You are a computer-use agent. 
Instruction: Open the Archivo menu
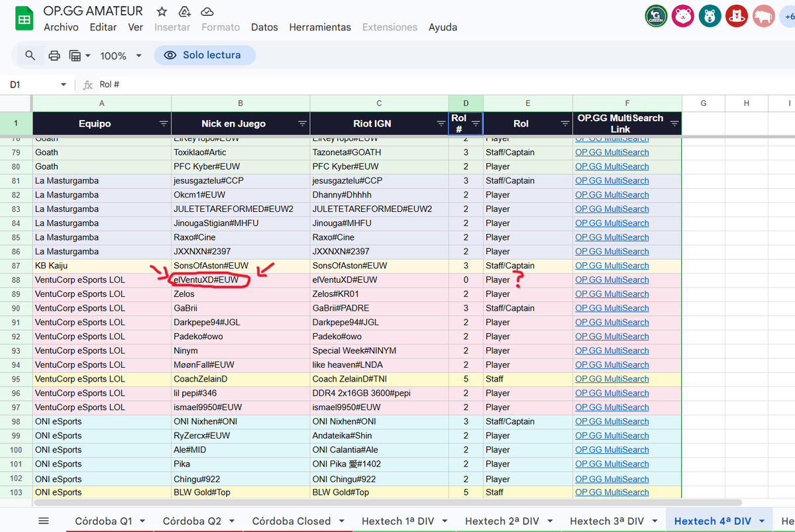click(61, 27)
